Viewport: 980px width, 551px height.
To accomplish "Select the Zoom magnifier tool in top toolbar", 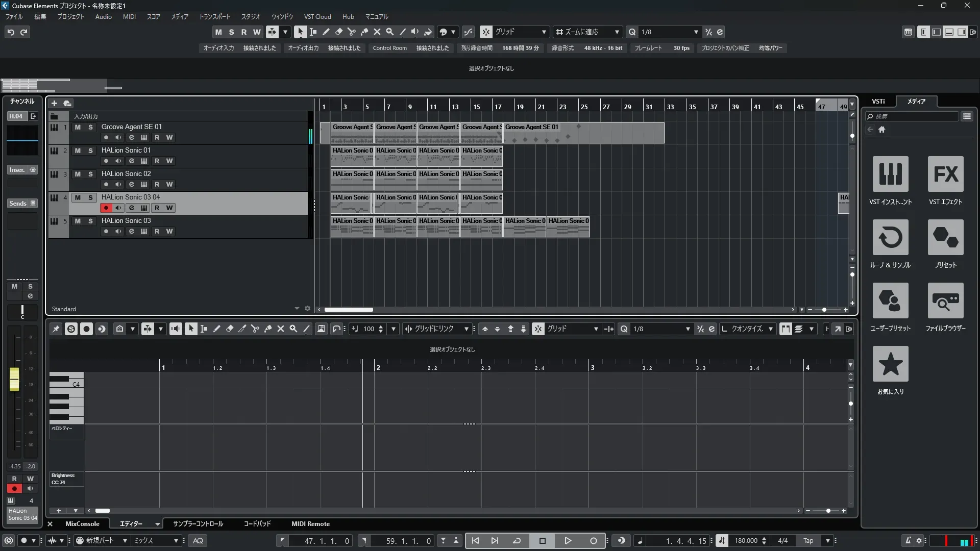I will (x=390, y=32).
